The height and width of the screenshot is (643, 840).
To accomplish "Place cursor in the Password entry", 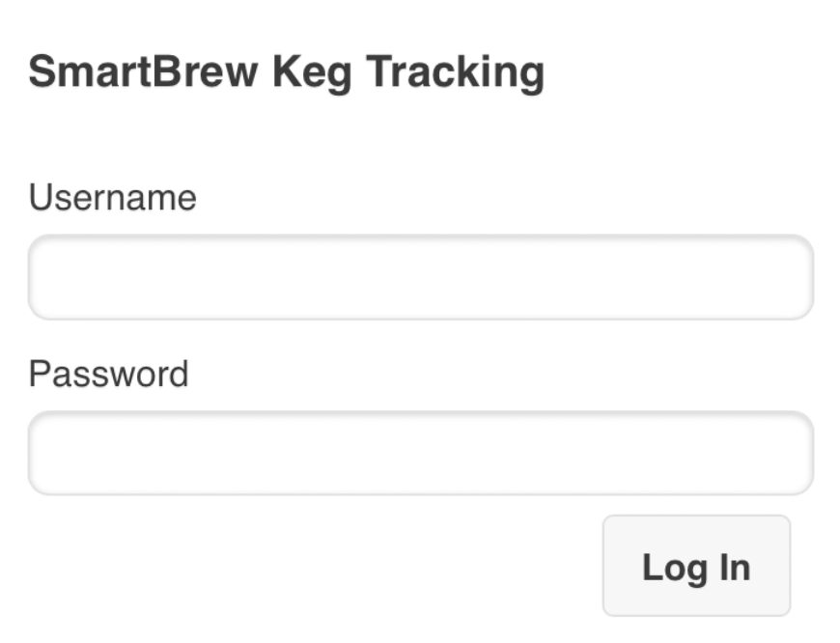I will (x=420, y=453).
